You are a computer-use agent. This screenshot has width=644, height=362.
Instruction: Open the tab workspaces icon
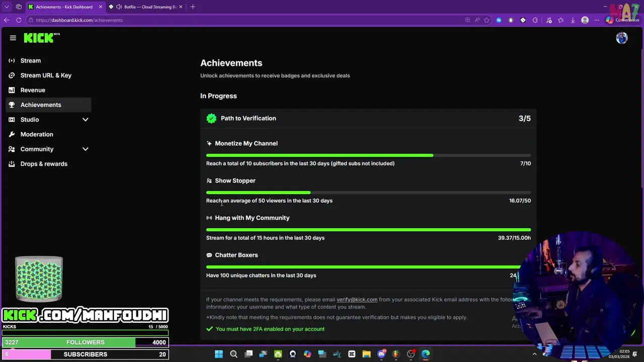(19, 7)
